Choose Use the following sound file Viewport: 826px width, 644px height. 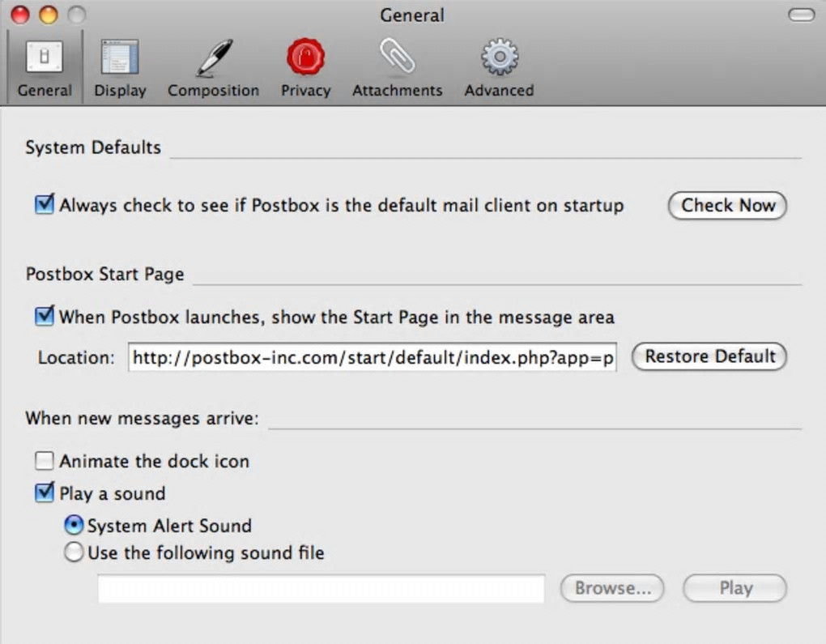[x=74, y=552]
